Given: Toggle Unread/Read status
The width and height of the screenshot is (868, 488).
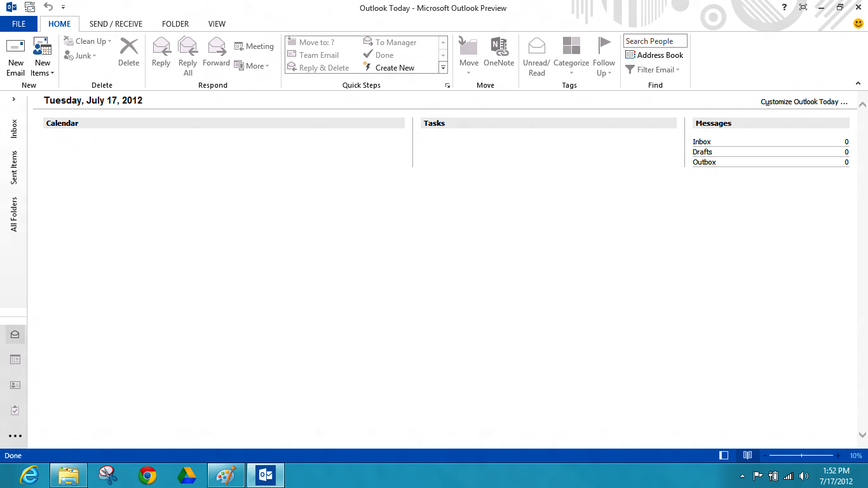Looking at the screenshot, I should click(x=537, y=57).
